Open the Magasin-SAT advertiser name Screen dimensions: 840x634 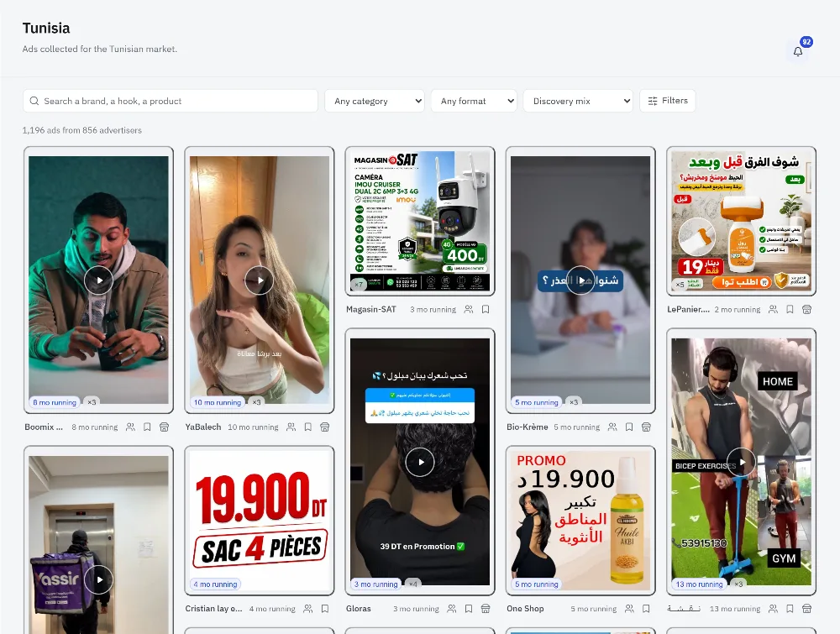(370, 309)
